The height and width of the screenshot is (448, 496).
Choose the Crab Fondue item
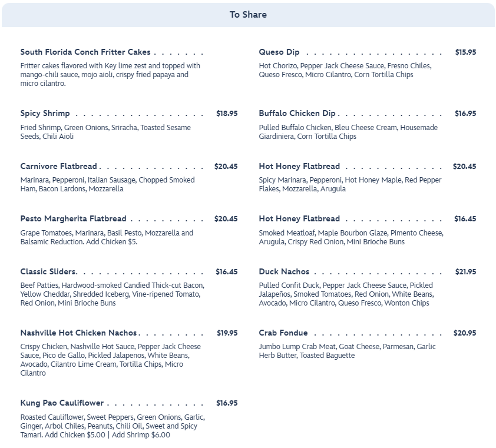[x=283, y=333]
